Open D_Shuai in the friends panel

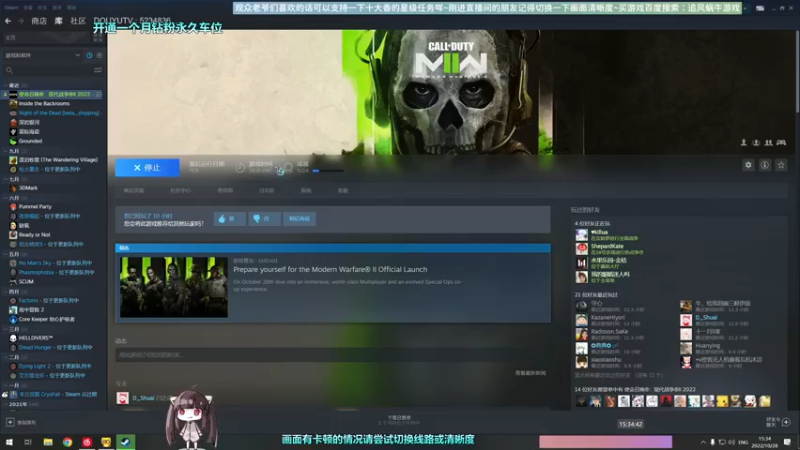tap(706, 317)
